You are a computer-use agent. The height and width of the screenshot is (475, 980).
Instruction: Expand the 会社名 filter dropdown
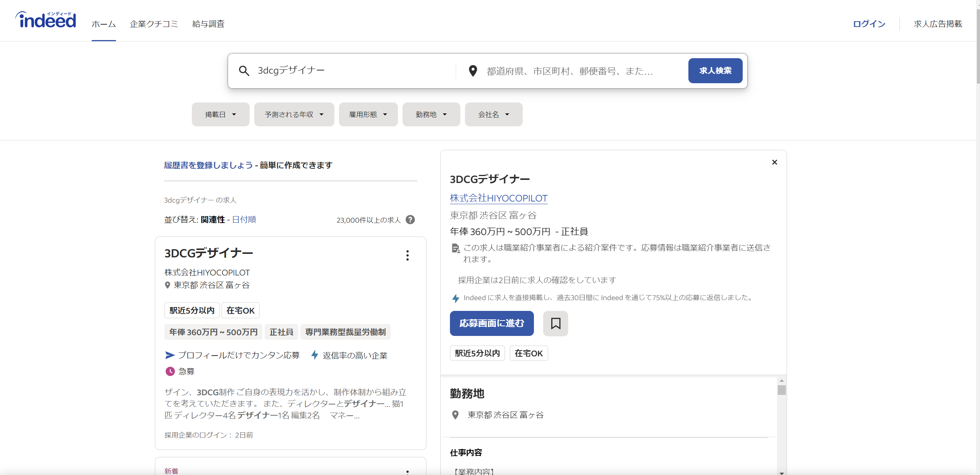493,114
